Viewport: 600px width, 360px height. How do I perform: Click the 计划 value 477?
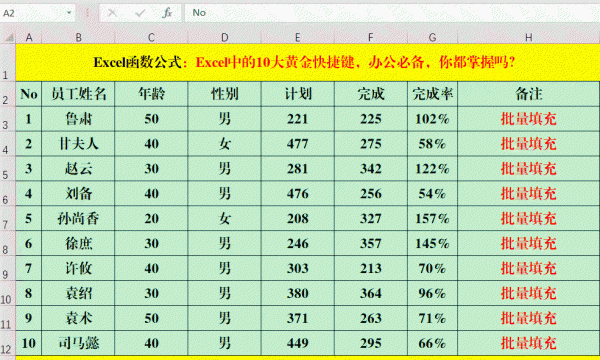click(x=298, y=144)
